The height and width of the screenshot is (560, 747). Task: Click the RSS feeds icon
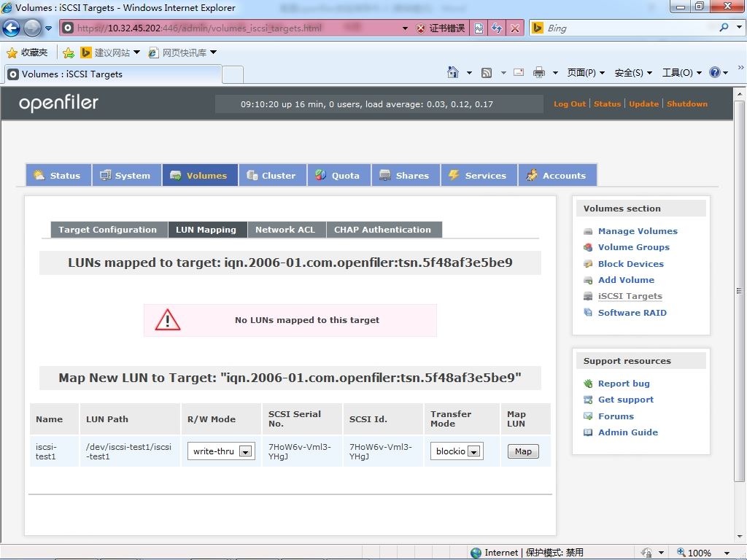click(487, 73)
